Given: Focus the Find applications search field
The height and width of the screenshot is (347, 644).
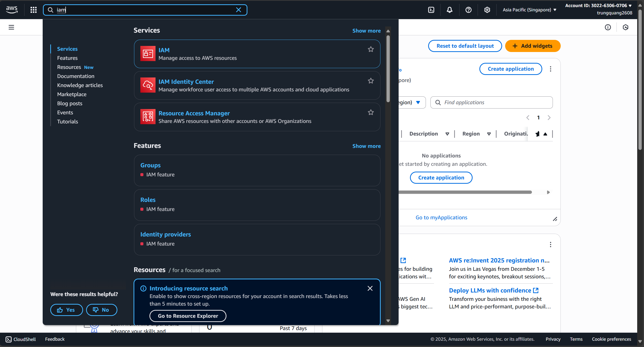Looking at the screenshot, I should pyautogui.click(x=491, y=102).
